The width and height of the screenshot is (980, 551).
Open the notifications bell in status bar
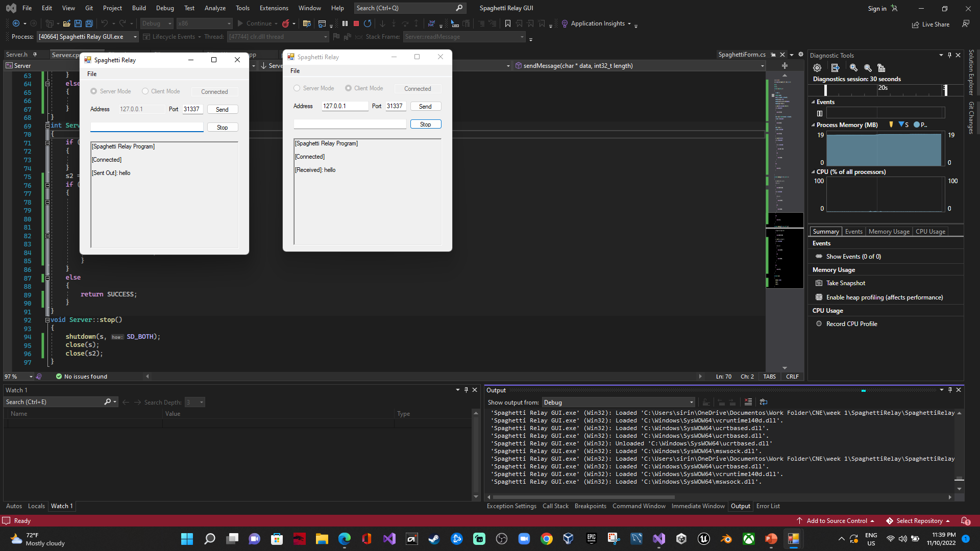coord(965,521)
